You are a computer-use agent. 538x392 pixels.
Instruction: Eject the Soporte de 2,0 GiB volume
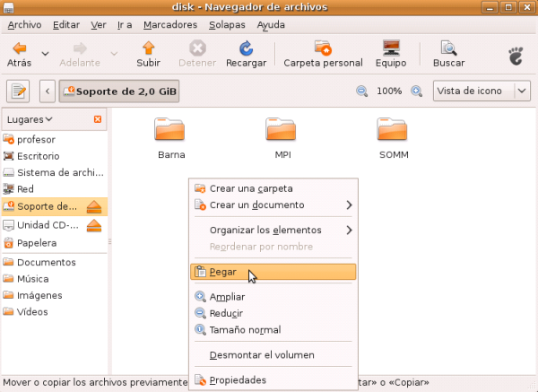click(95, 207)
